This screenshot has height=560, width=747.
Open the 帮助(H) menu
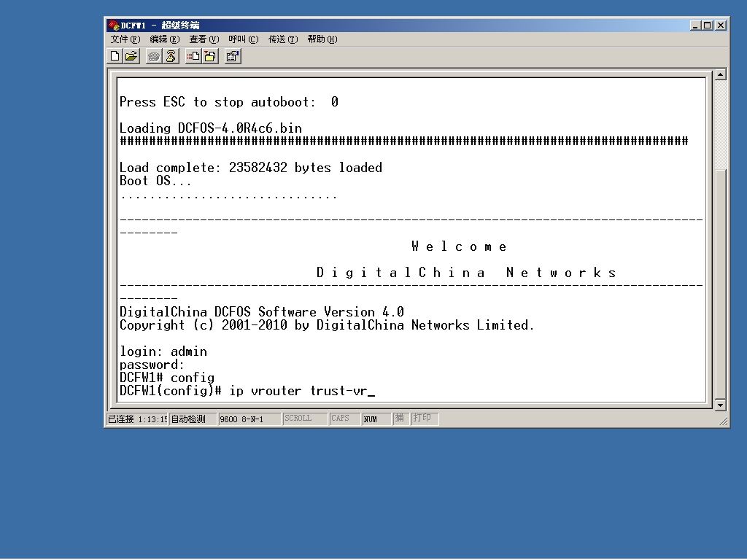click(322, 39)
